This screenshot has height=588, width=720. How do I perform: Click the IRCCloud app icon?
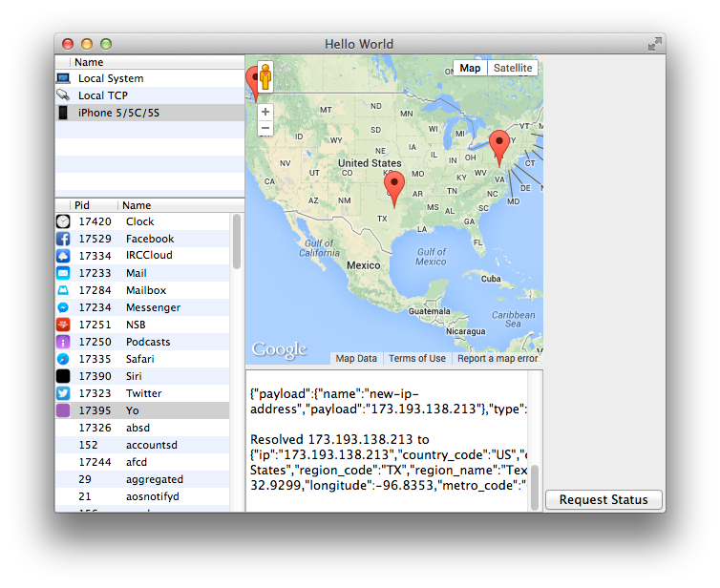click(x=63, y=256)
